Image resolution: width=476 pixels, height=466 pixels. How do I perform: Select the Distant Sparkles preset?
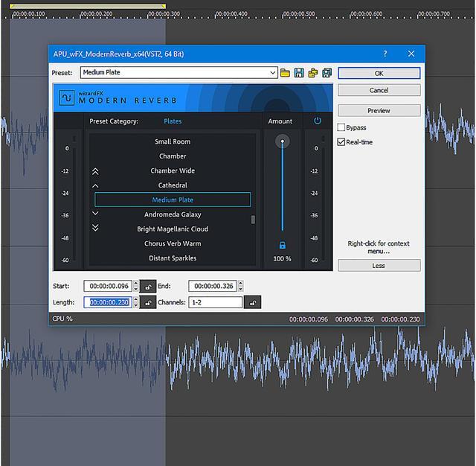tap(173, 258)
